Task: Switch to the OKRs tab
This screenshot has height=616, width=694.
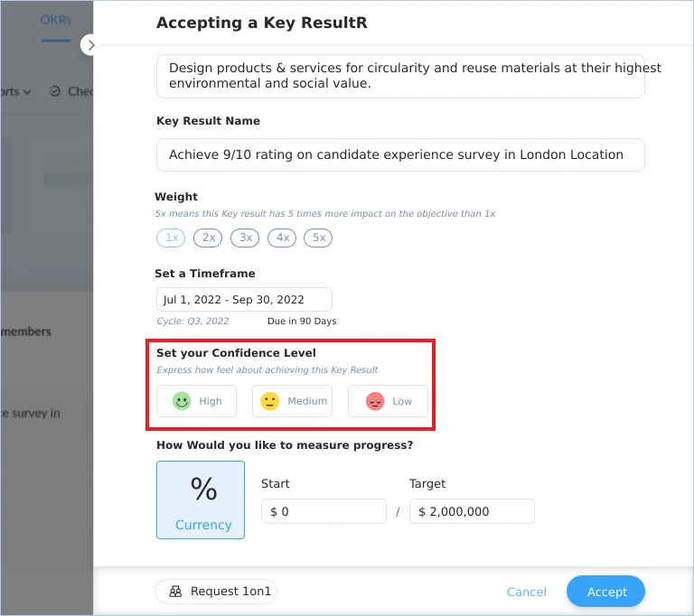Action: point(56,21)
